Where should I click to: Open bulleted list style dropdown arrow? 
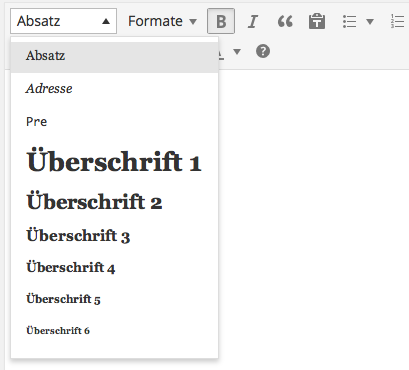pos(370,21)
